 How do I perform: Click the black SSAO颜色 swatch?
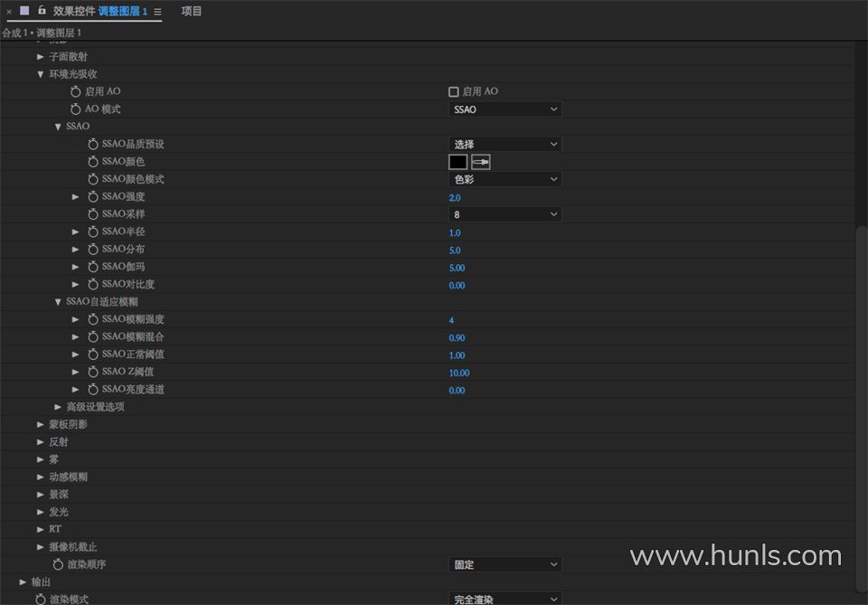pyautogui.click(x=458, y=162)
